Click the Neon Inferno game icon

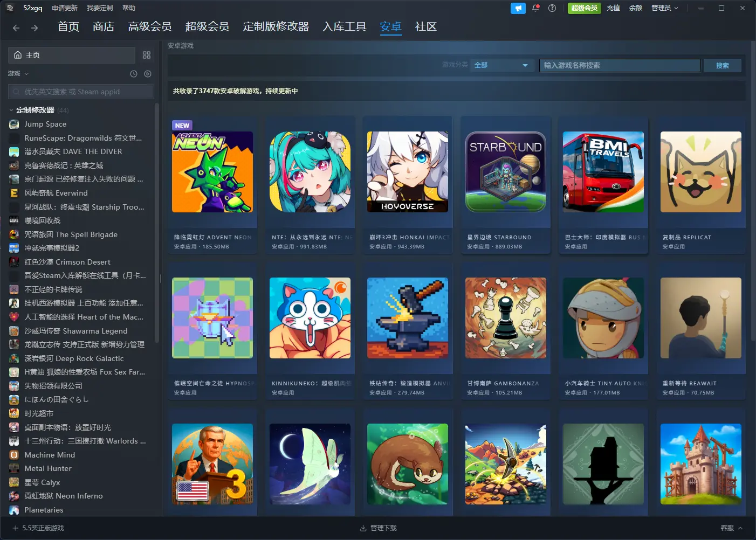[x=14, y=496]
